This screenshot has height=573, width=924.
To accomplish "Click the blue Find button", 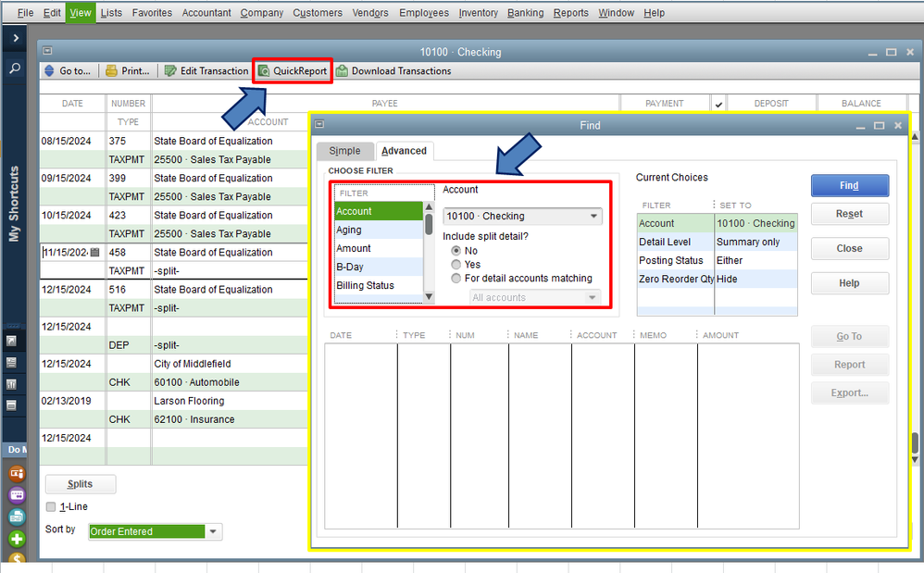I will 850,185.
